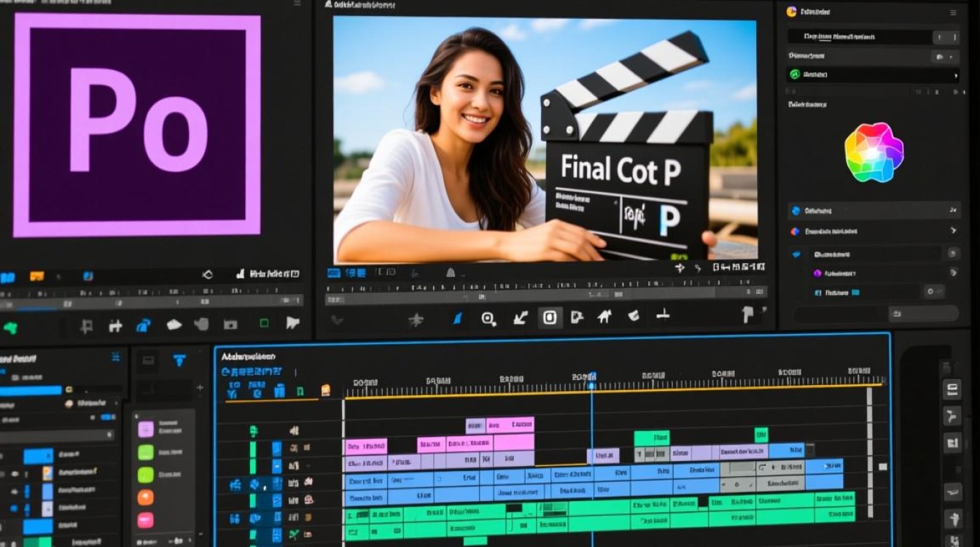Click the blue link-shaped tool under the Po panel
This screenshot has width=980, height=547.
pyautogui.click(x=144, y=325)
